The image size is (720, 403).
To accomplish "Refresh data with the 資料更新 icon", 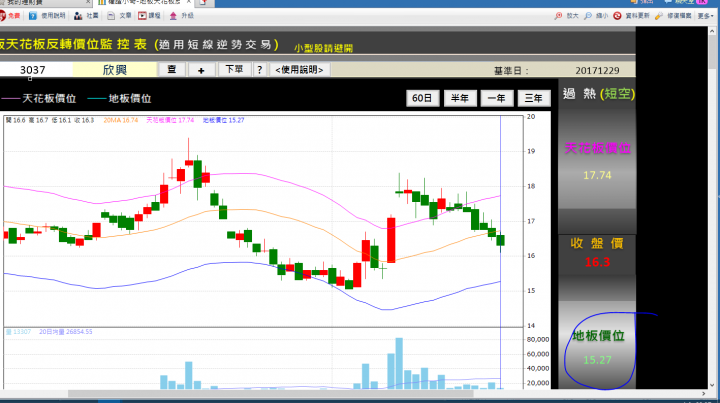I will (617, 16).
